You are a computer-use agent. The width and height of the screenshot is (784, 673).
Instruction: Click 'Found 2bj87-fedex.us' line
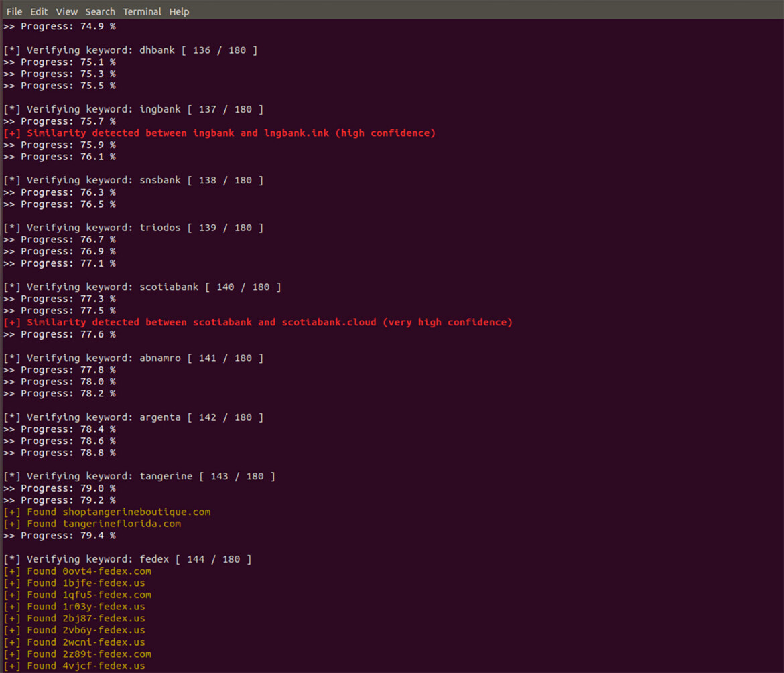click(x=74, y=619)
